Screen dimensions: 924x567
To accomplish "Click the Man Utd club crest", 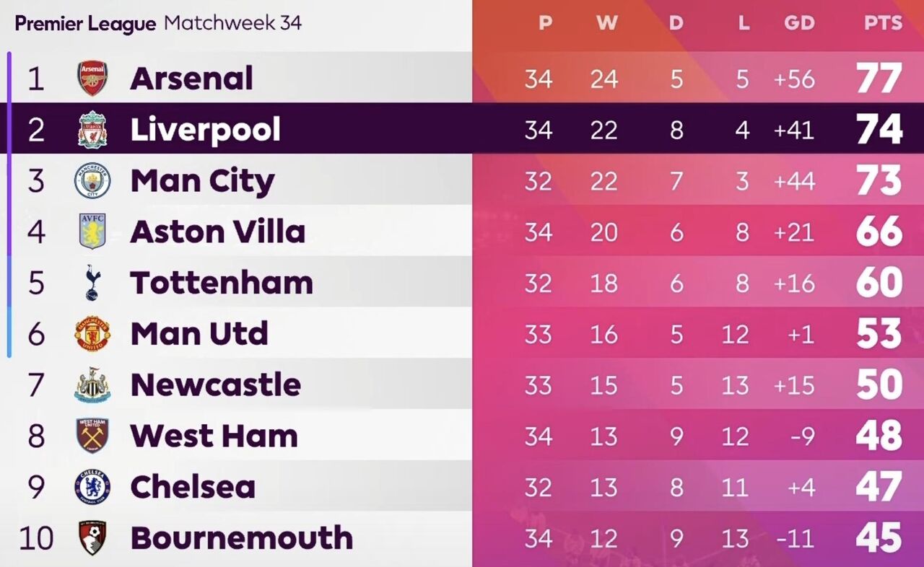I will 92,334.
